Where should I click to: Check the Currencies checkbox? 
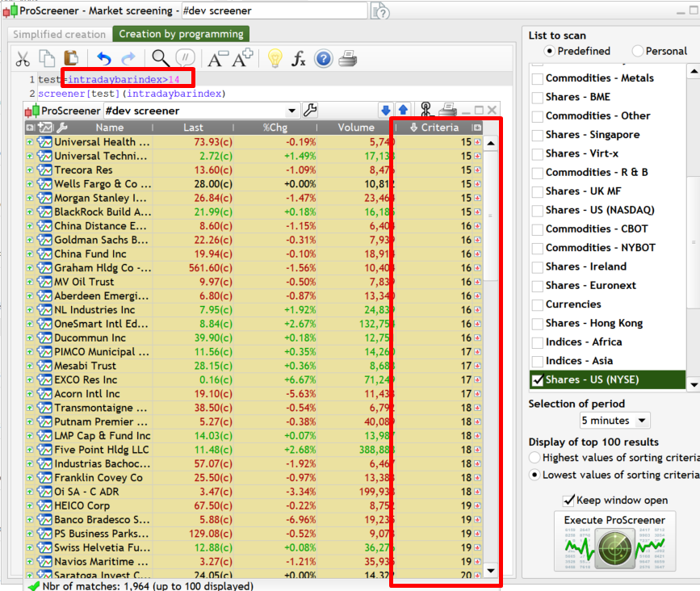[538, 305]
